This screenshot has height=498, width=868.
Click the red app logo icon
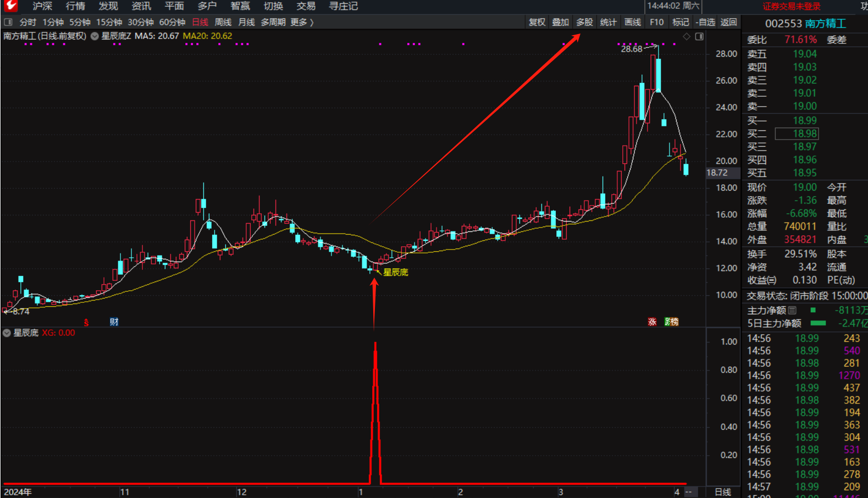pyautogui.click(x=10, y=6)
